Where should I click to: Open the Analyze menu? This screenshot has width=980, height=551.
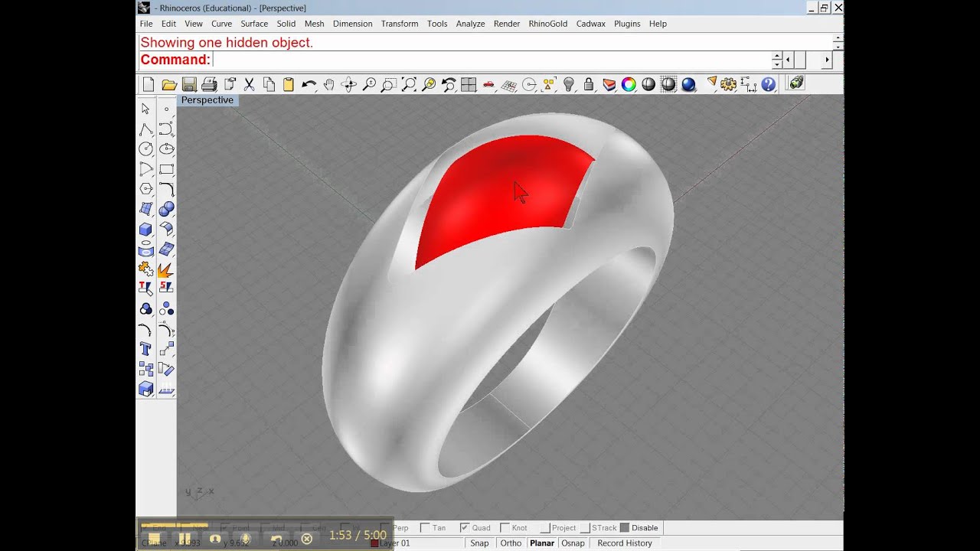(470, 24)
